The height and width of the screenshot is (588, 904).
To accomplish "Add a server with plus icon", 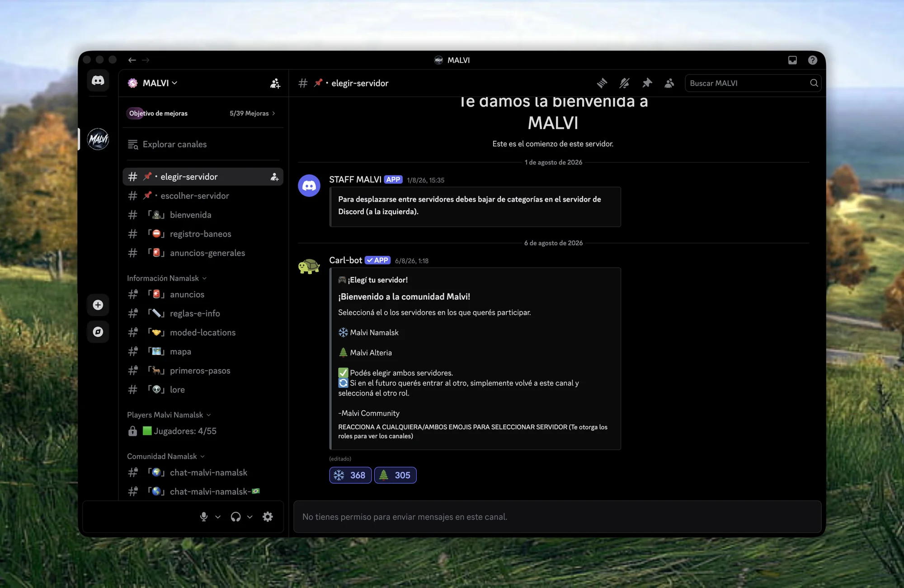I will pos(98,305).
